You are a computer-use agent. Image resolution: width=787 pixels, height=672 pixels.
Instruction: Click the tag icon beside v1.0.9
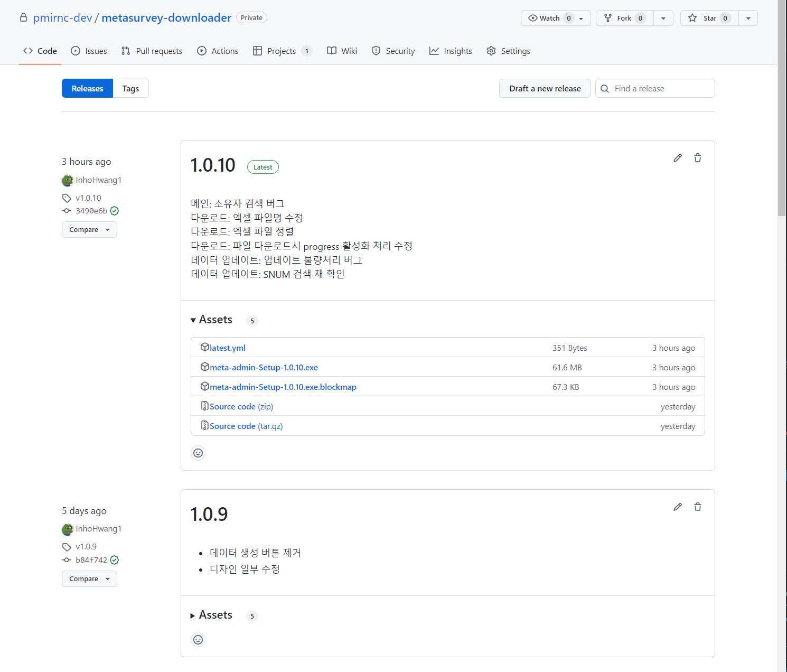coord(67,547)
